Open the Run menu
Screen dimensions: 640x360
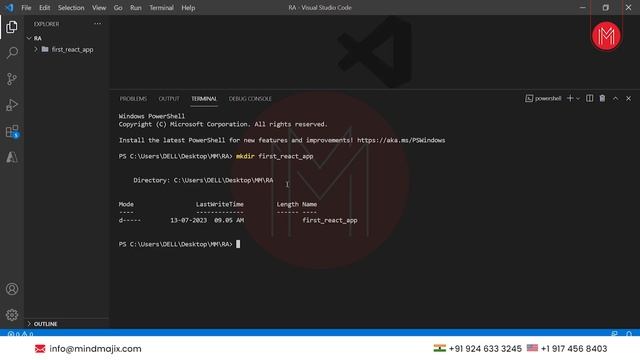point(136,8)
